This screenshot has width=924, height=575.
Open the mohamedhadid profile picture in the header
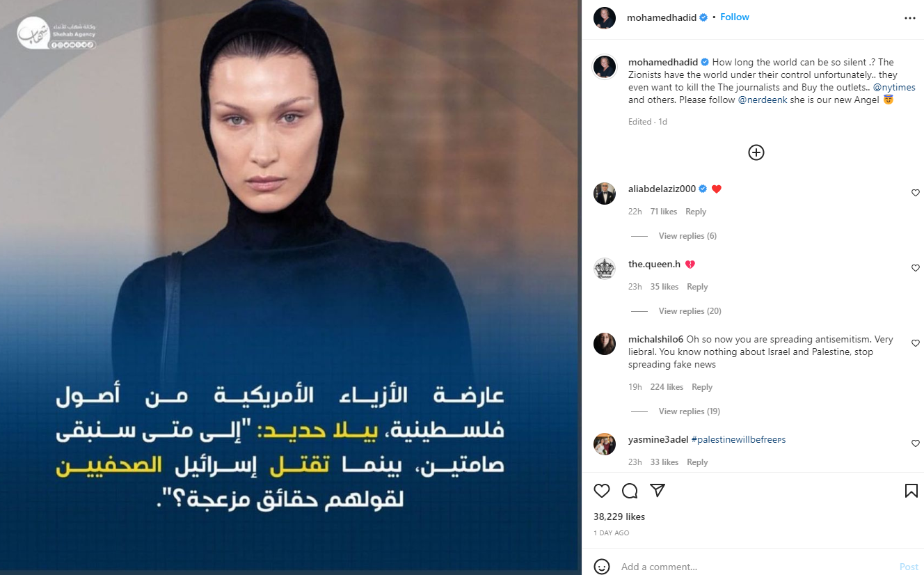click(x=605, y=18)
